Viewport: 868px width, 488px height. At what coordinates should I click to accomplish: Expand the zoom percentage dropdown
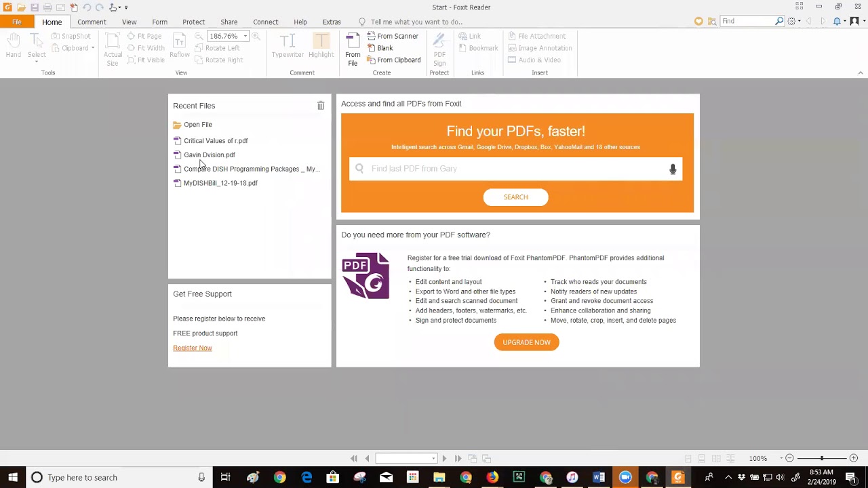tap(245, 36)
